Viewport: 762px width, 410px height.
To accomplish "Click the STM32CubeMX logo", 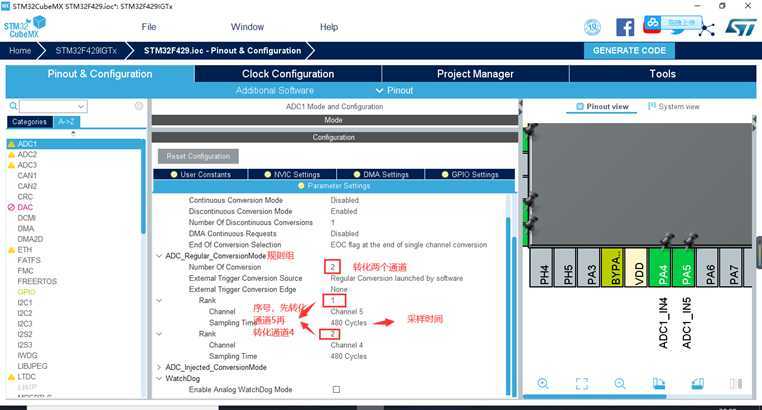I will pos(24,27).
